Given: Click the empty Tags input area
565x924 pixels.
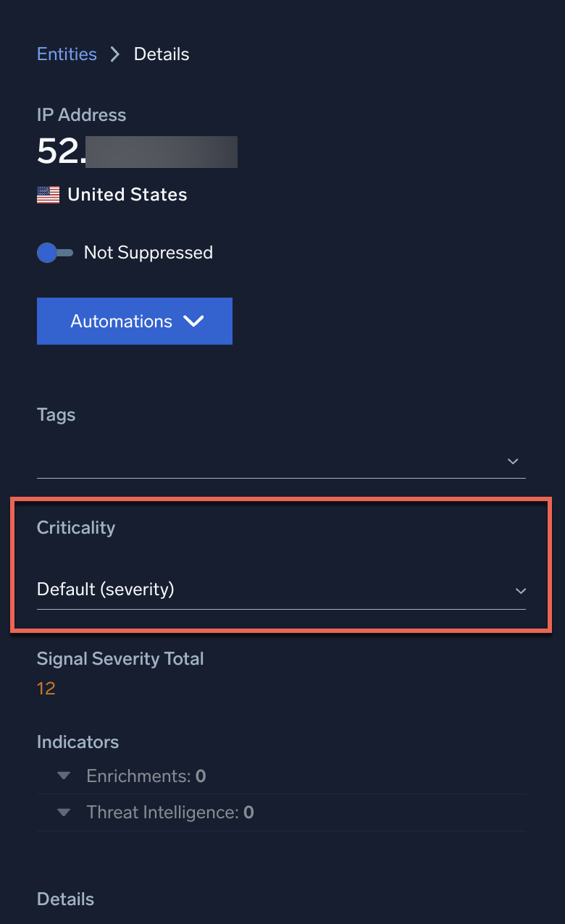Looking at the screenshot, I should [217, 463].
